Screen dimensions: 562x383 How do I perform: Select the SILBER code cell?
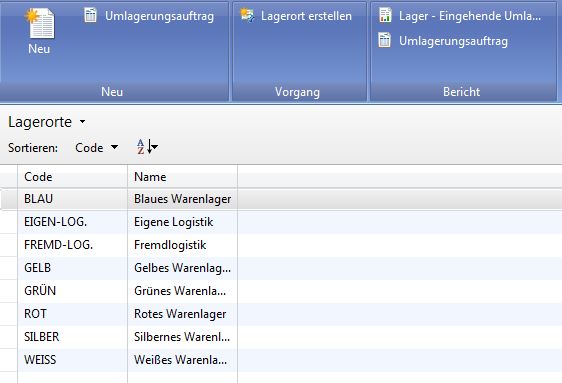(72, 337)
